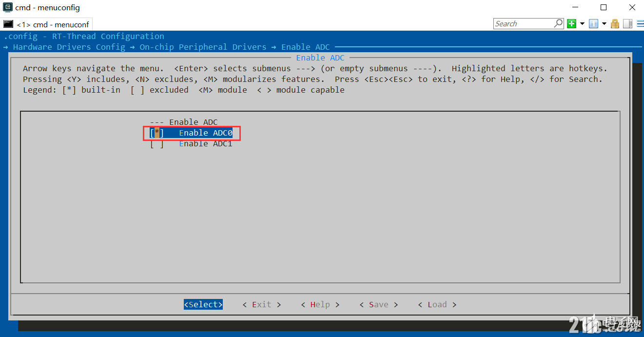Click the ConEmu window icon in title bar
644x337 pixels.
tap(8, 7)
